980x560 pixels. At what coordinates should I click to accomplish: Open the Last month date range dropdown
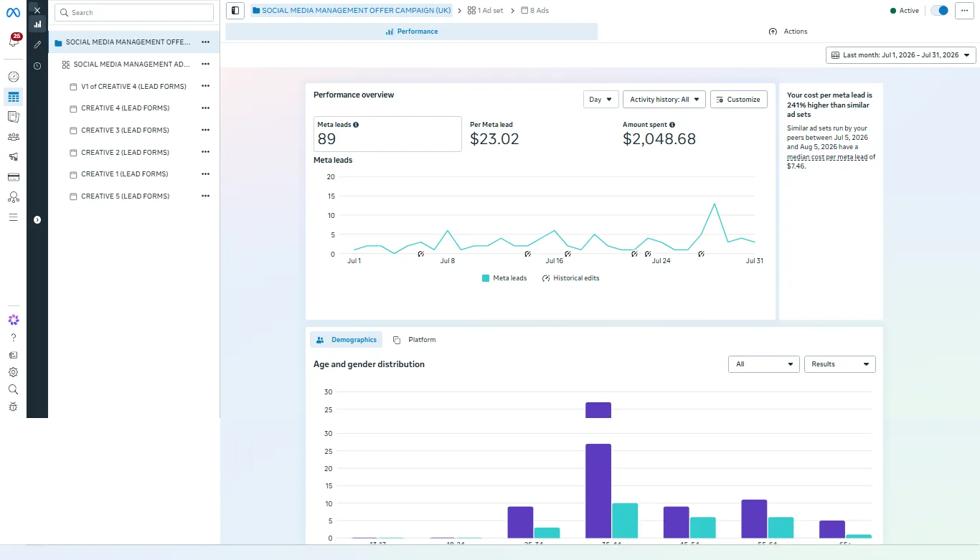pos(901,55)
